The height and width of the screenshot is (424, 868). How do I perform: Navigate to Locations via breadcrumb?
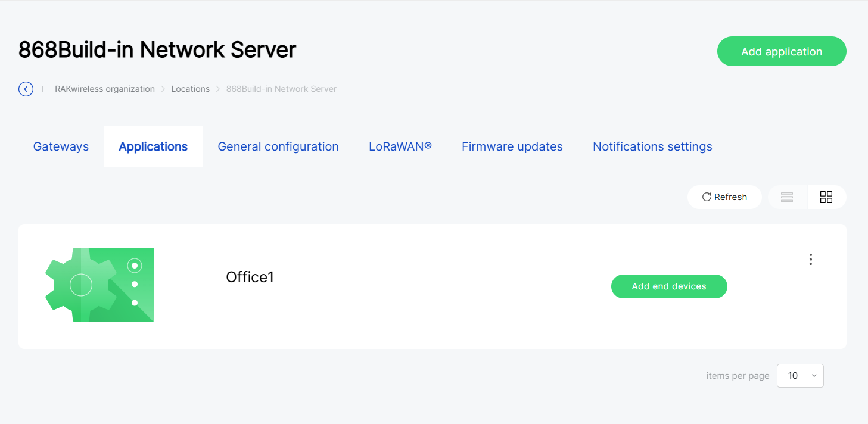point(191,88)
